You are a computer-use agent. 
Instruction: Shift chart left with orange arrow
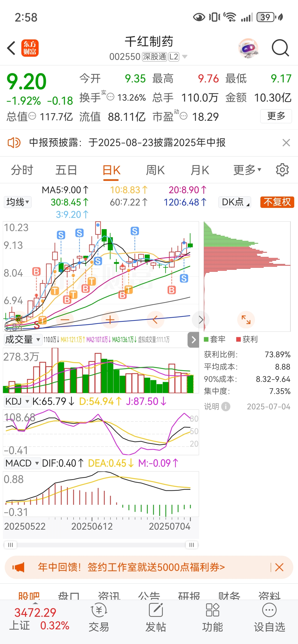pyautogui.click(x=155, y=319)
